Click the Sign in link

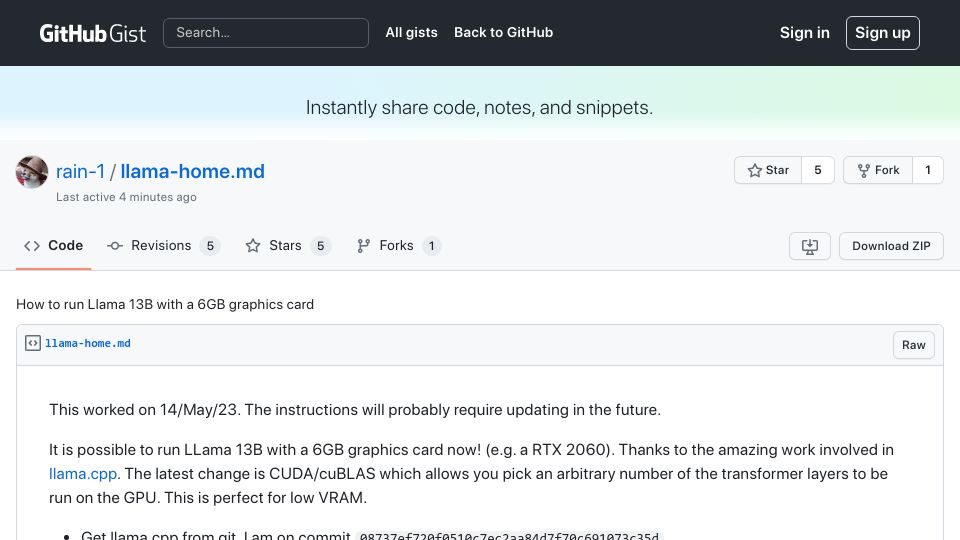tap(804, 33)
